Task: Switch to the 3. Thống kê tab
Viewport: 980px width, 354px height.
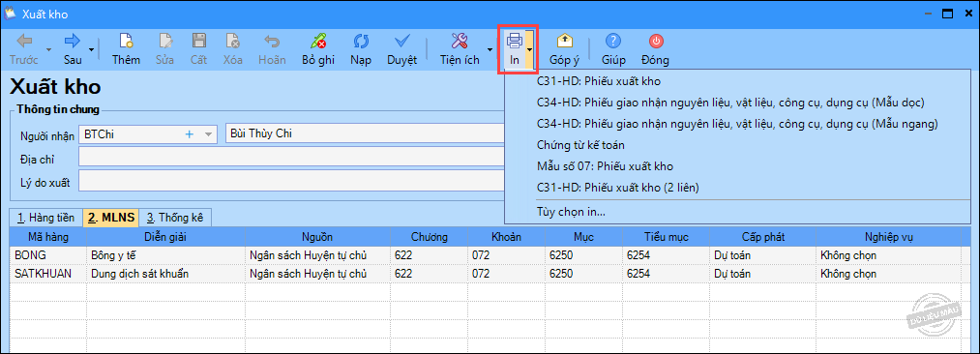Action: click(x=176, y=218)
